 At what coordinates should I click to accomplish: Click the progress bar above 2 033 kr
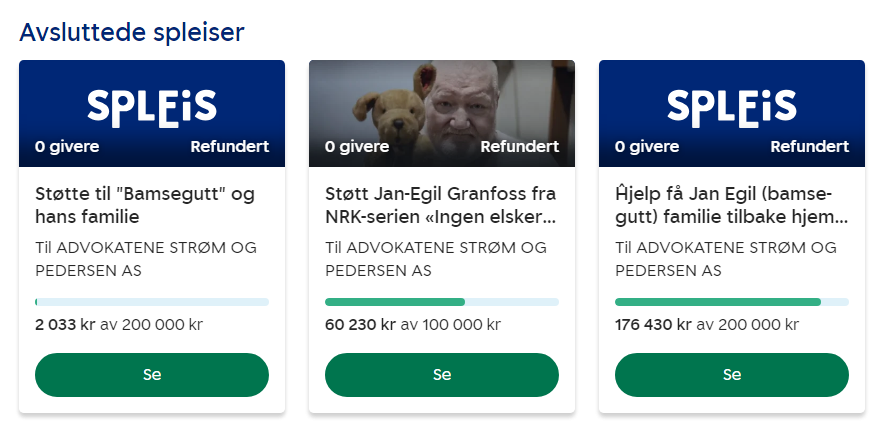[152, 301]
